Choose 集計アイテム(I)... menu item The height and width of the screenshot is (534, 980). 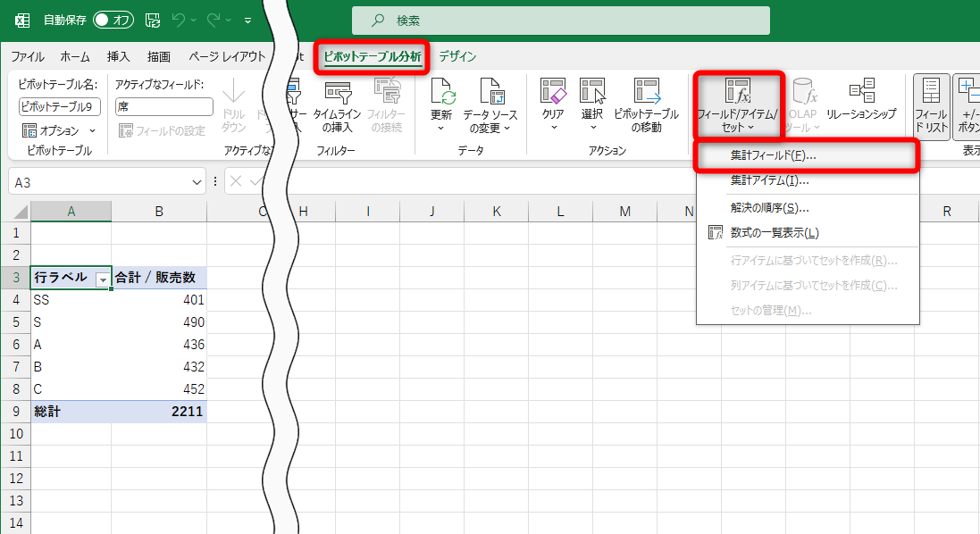coord(807,180)
